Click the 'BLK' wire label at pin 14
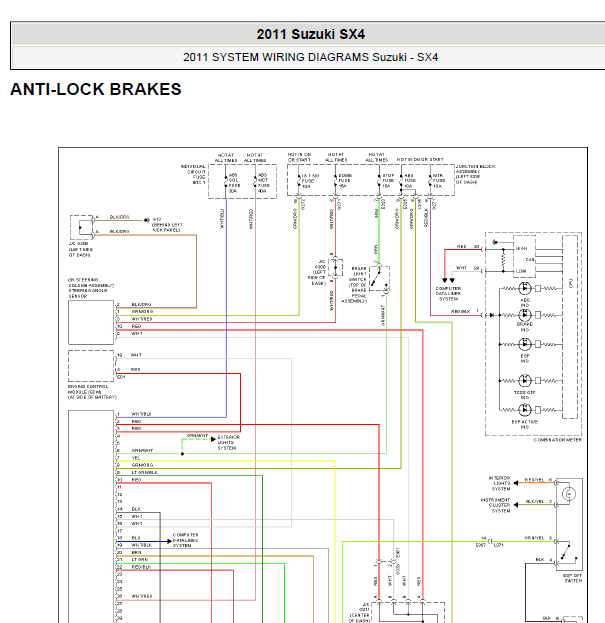Screen dimensions: 605x623 point(136,509)
